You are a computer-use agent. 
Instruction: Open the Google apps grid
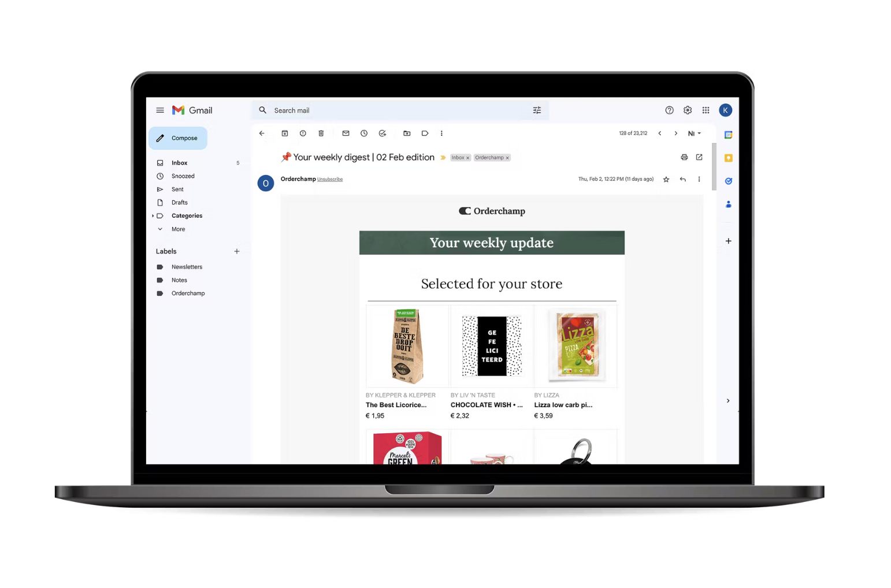click(x=706, y=110)
